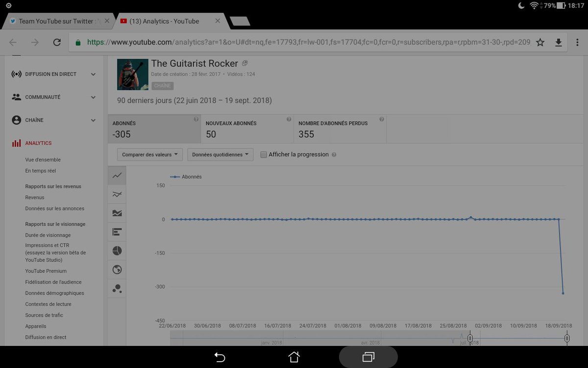Close the Analytics - YouTube tab
The width and height of the screenshot is (588, 368).
pos(218,21)
